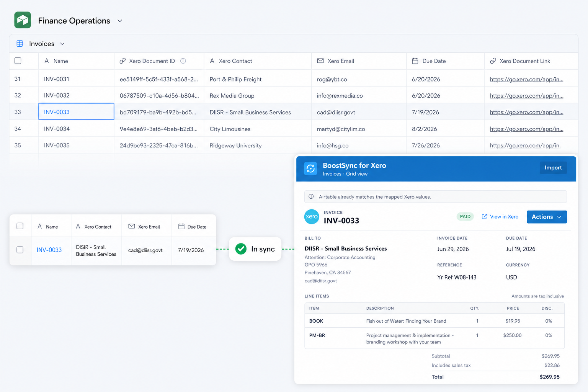Click the Import button in BoostSync panel

point(553,168)
